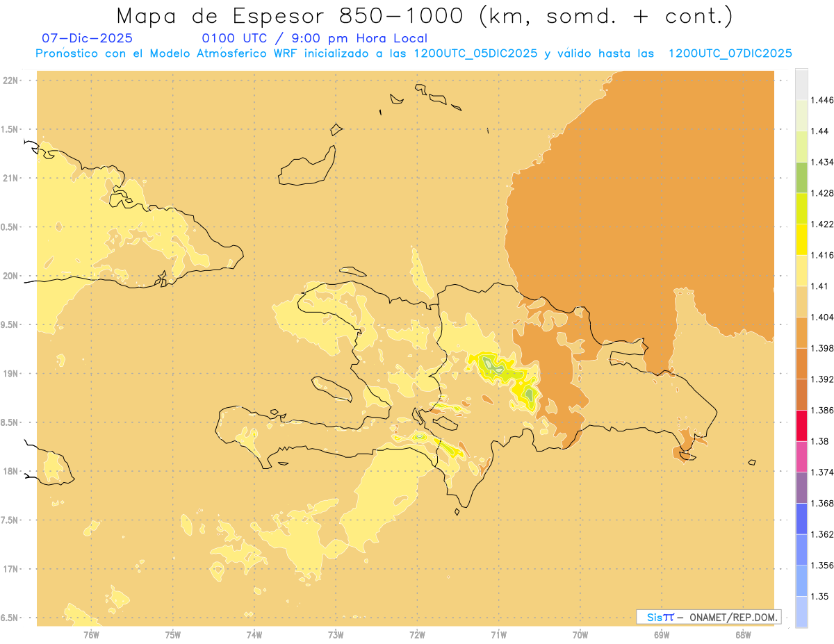
Task: Select the date text '07-Dic-2025'
Action: (87, 38)
